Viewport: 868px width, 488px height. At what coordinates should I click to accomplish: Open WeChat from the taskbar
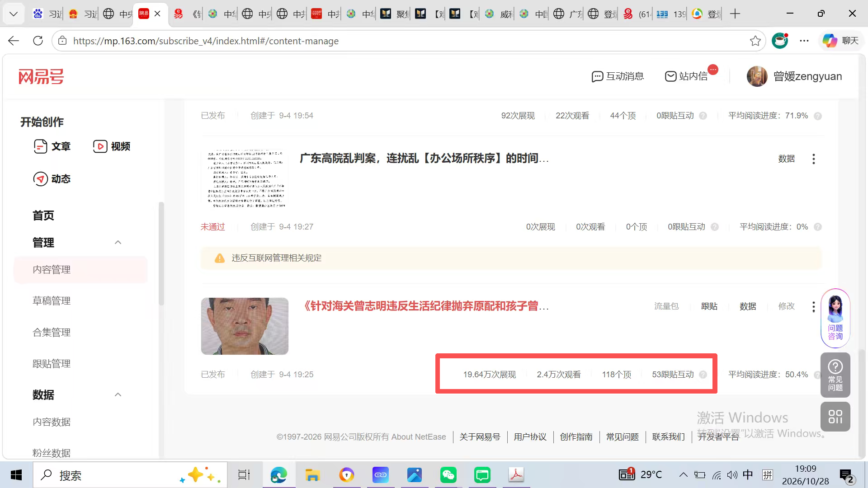pos(448,475)
